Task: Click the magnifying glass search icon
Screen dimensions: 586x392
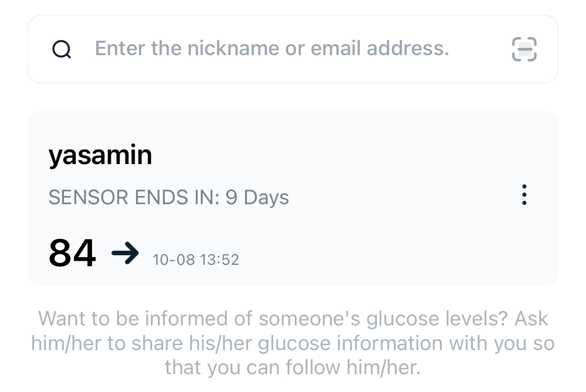Action: click(x=62, y=49)
